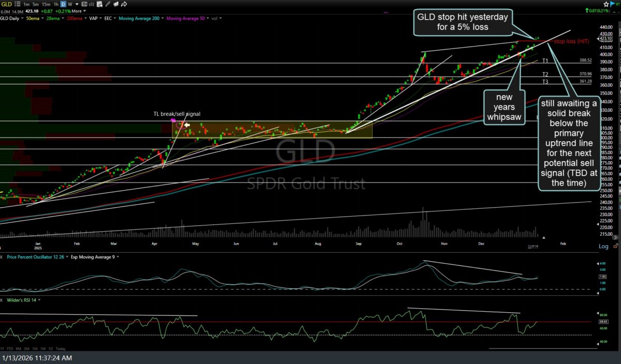Click the GLD ticker symbol
The height and width of the screenshot is (364, 621).
click(6, 4)
